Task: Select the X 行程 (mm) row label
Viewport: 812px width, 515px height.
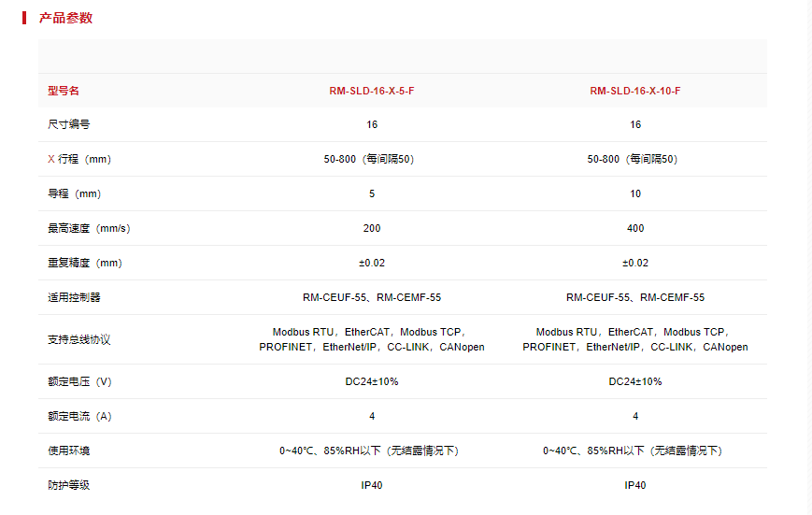Action: [79, 159]
